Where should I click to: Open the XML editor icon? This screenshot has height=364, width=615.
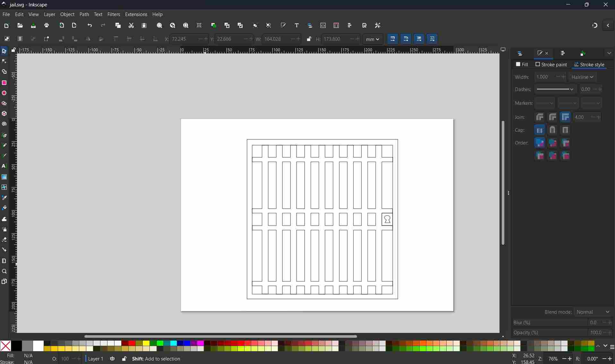pyautogui.click(x=323, y=25)
